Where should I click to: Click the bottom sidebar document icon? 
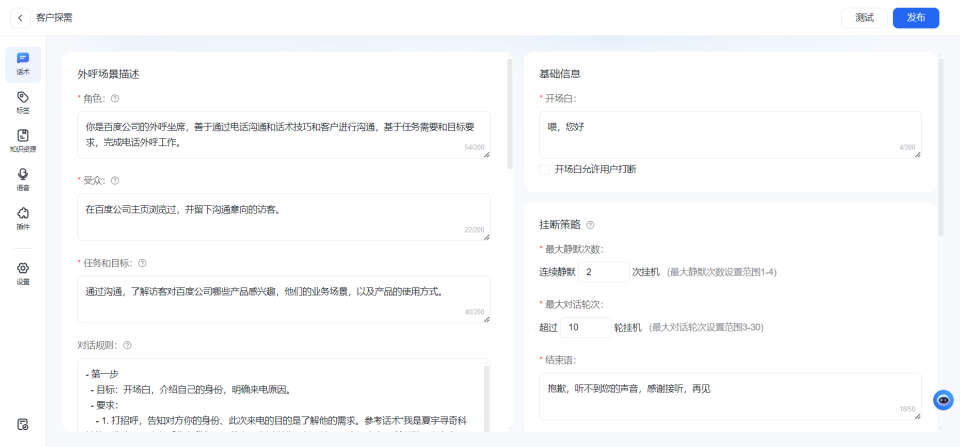point(23,424)
